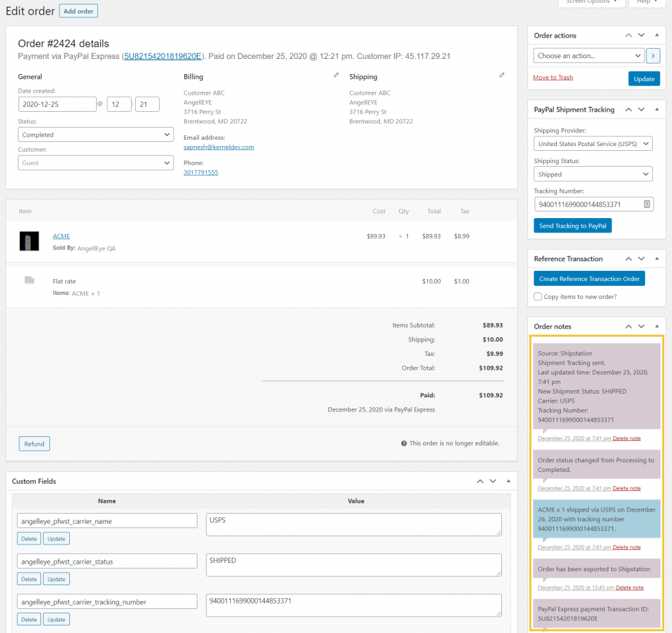Click the Refund button
672x633 pixels.
pyautogui.click(x=34, y=444)
